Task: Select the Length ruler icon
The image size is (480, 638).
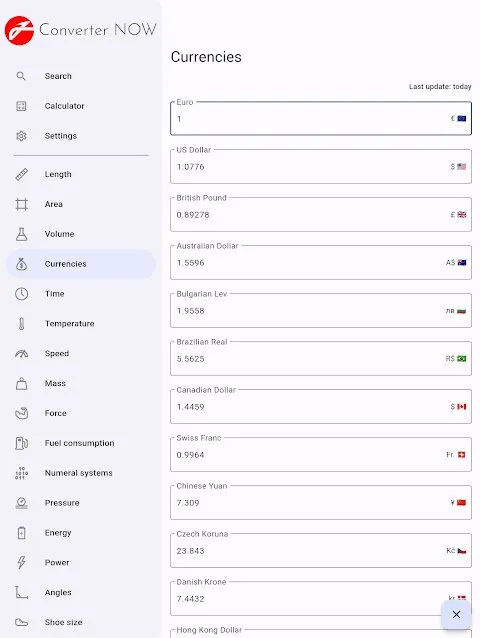Action: click(x=22, y=174)
